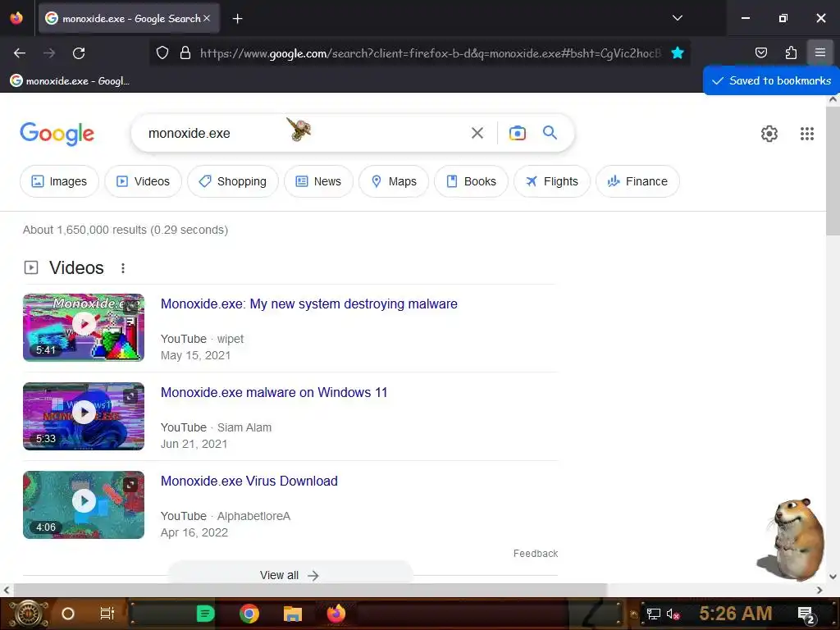Open Google settings gear
Viewport: 840px width, 630px height.
tap(769, 134)
